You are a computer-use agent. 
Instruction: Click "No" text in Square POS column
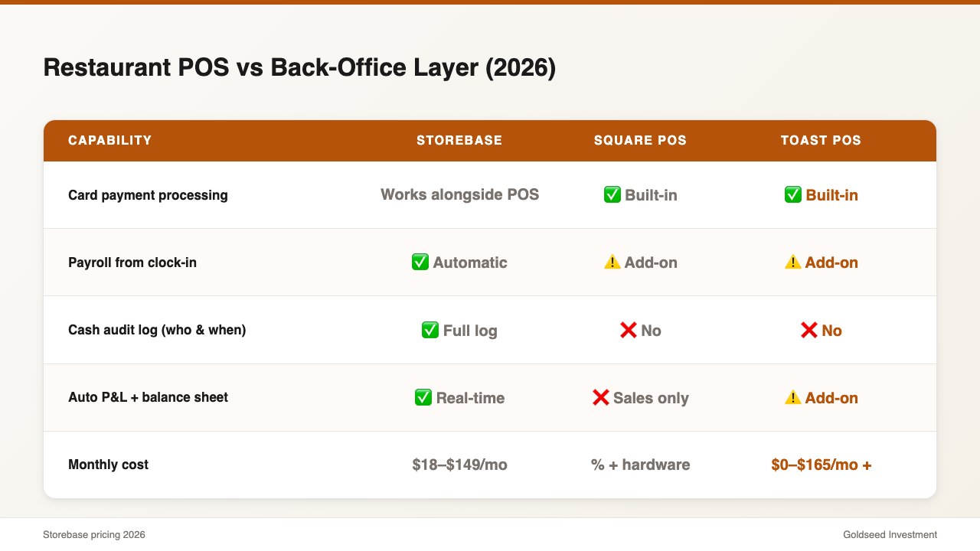click(x=651, y=331)
